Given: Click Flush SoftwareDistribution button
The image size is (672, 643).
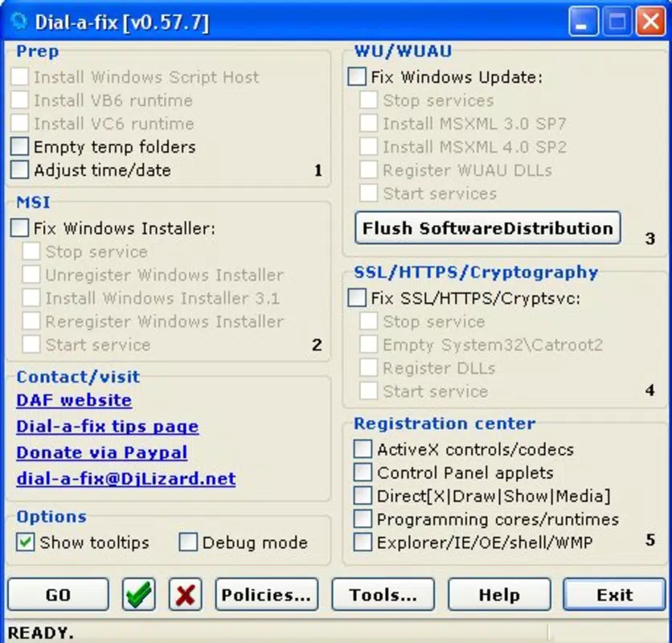Looking at the screenshot, I should (x=488, y=227).
